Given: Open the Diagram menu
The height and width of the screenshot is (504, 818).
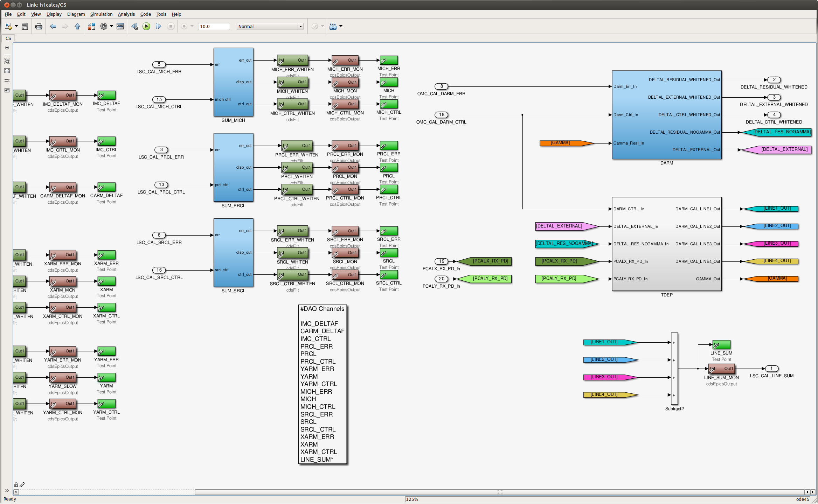Looking at the screenshot, I should pos(76,14).
